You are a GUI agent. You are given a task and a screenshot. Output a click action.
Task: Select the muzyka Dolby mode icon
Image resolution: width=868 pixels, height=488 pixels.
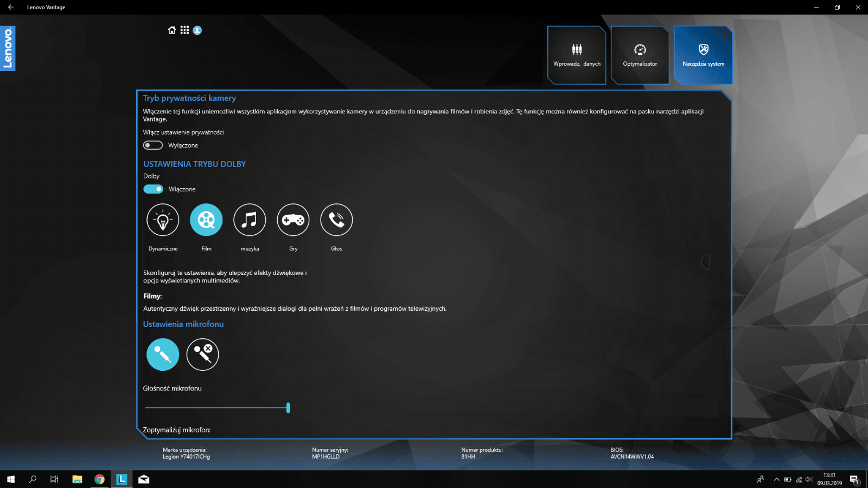pos(250,220)
